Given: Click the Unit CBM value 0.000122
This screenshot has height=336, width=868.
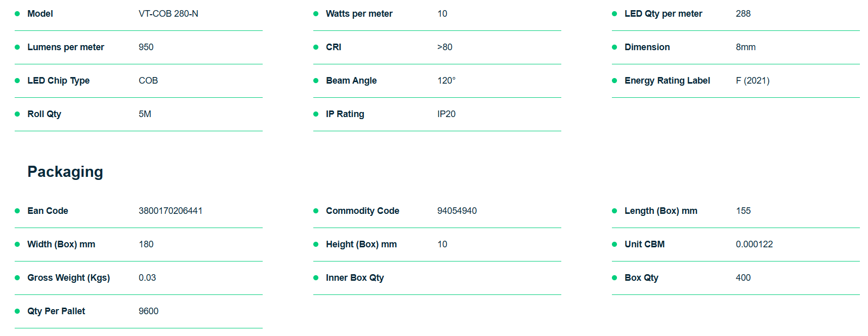Looking at the screenshot, I should point(754,244).
